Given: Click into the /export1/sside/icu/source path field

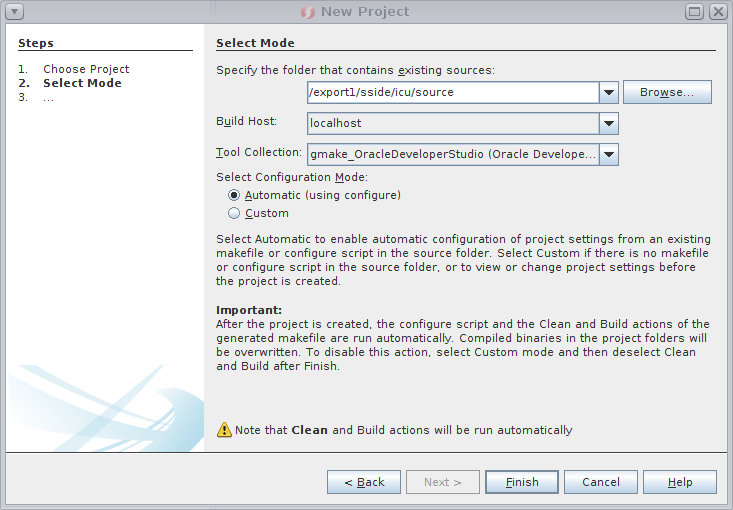Looking at the screenshot, I should tap(453, 93).
